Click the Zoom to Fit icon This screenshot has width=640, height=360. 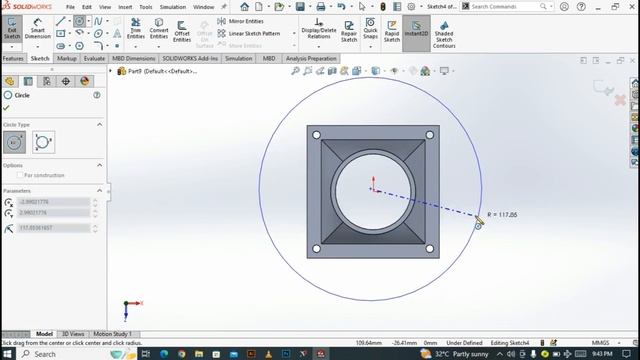(x=295, y=71)
